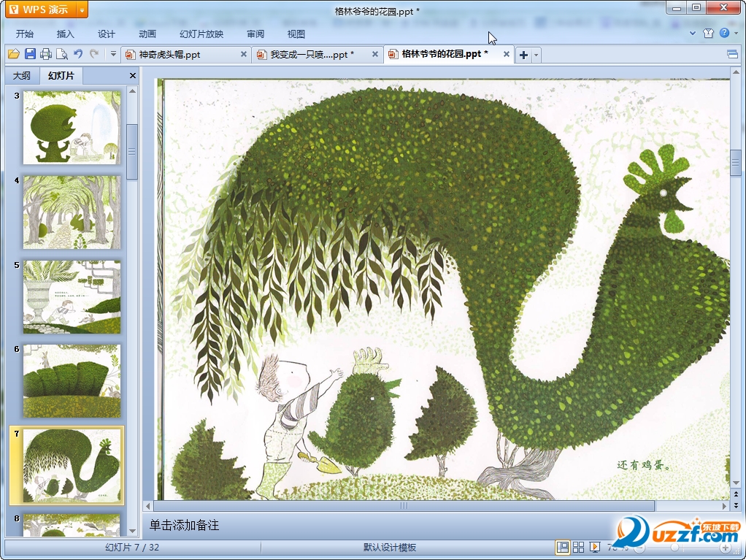
Task: Restore down the WPS window
Action: coord(696,8)
